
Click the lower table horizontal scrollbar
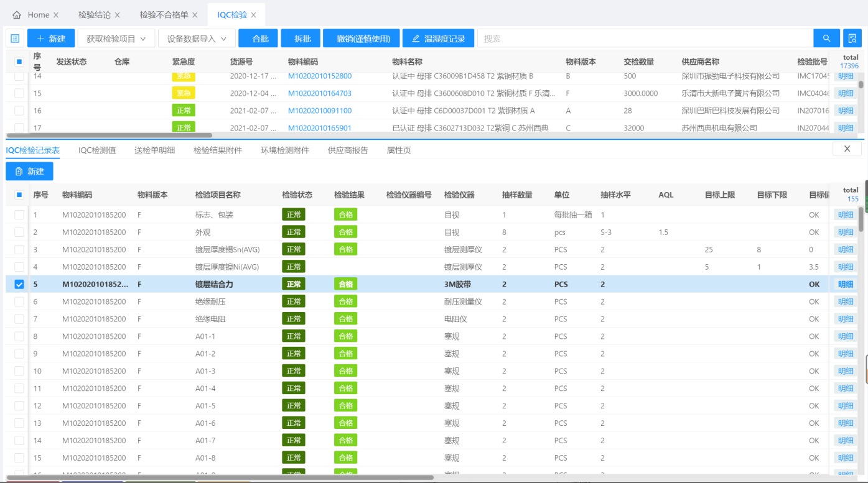coord(220,477)
